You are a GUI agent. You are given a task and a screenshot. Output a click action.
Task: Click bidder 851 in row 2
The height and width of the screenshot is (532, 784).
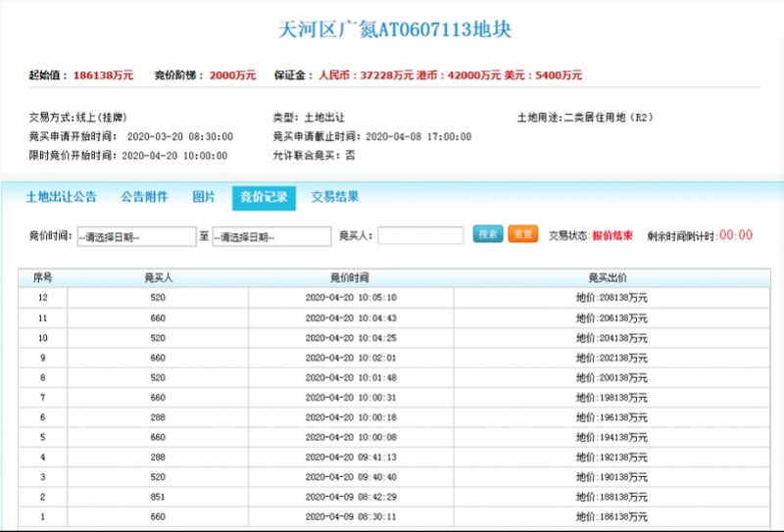158,498
